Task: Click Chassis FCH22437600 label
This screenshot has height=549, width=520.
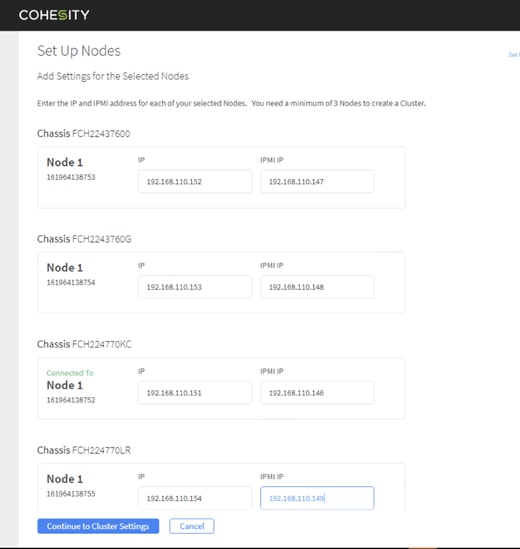Action: pos(83,133)
